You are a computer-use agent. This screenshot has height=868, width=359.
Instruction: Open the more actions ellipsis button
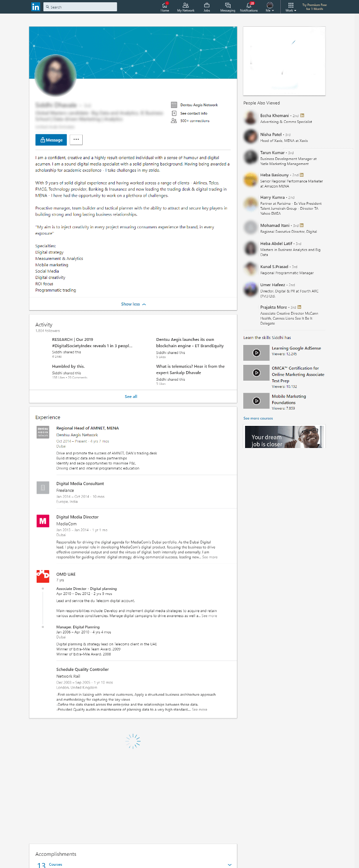[x=76, y=140]
